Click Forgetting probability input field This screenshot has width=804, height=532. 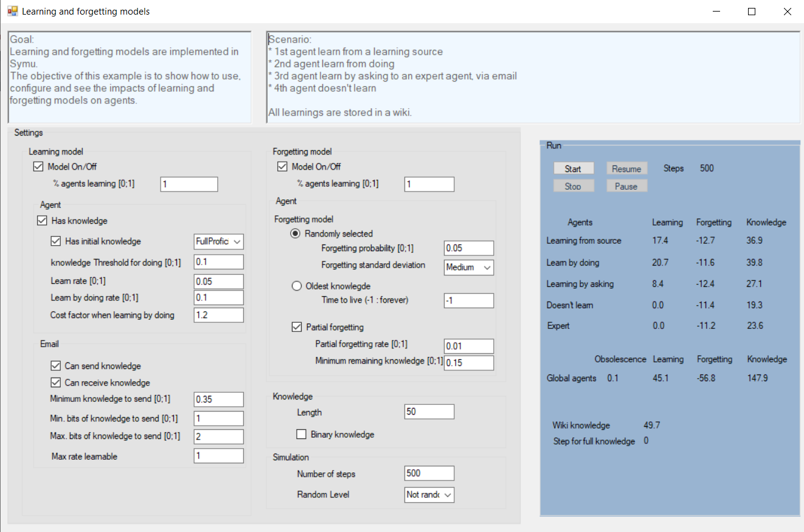pyautogui.click(x=469, y=248)
